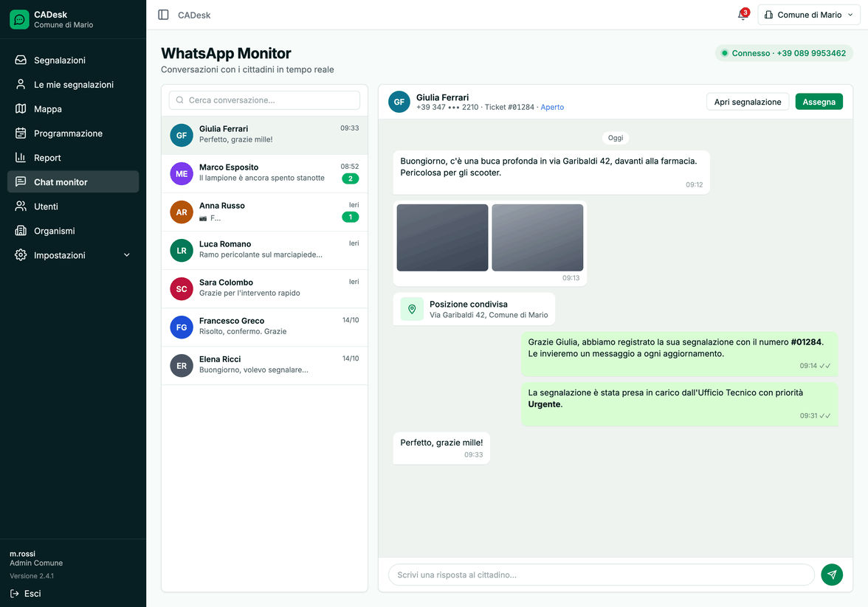Click the Esci logout arrow icon

pos(15,593)
